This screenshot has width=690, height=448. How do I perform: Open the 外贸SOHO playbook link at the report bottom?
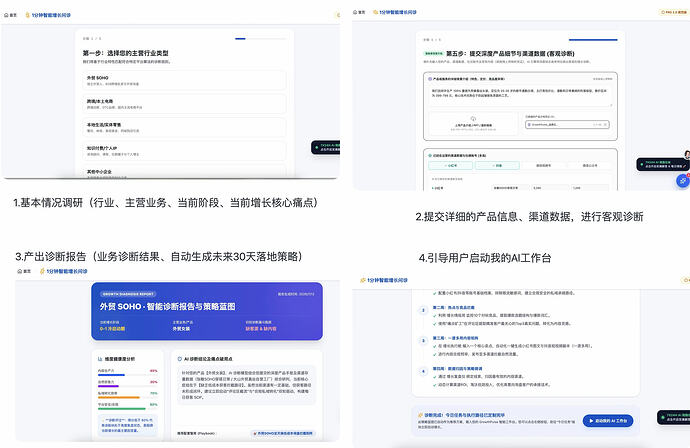tap(284, 433)
